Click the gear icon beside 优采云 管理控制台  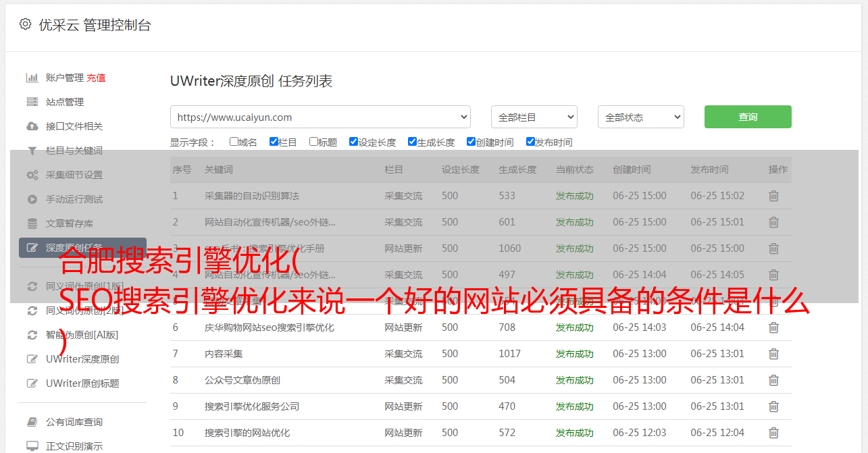(x=25, y=25)
